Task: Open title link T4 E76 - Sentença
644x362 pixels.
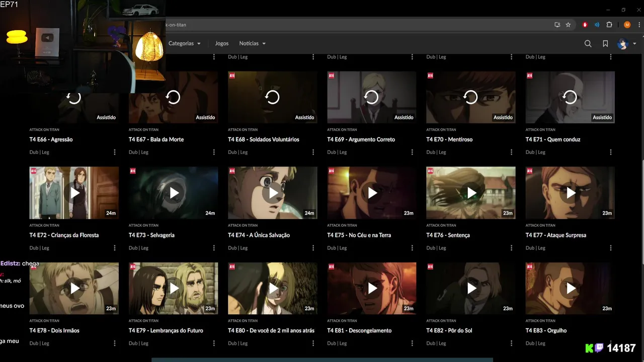Action: coord(448,235)
